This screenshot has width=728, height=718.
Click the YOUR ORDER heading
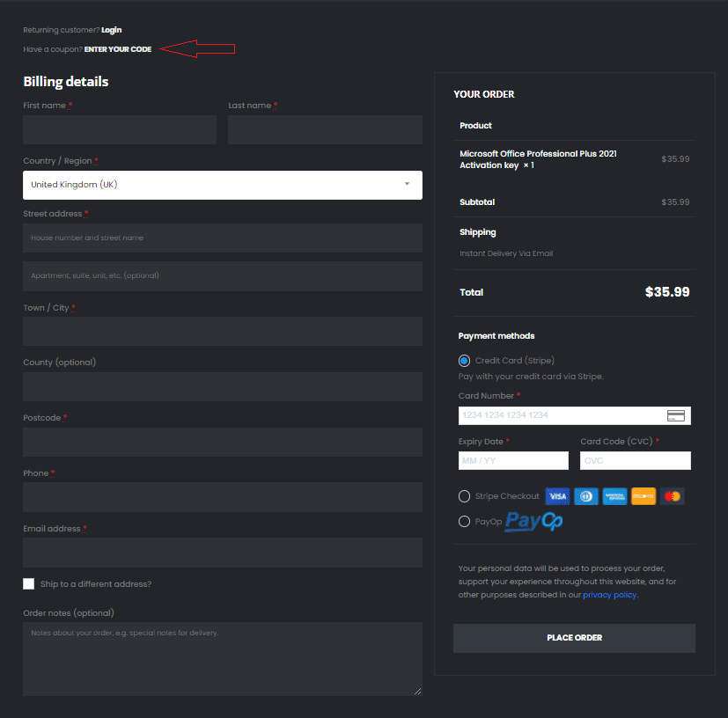point(484,94)
